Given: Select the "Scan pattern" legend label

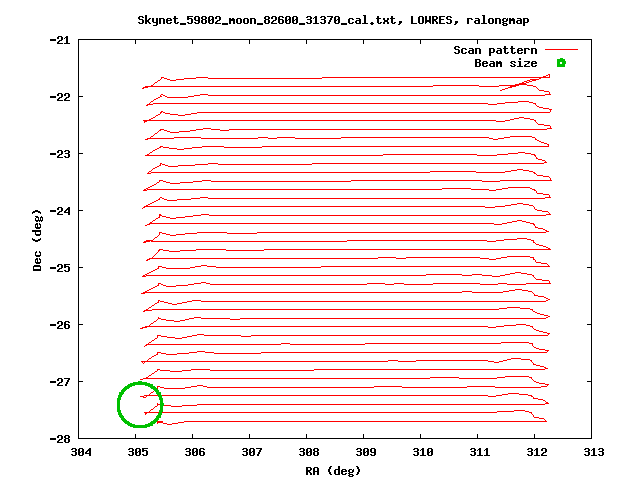Looking at the screenshot, I should click(x=495, y=50).
